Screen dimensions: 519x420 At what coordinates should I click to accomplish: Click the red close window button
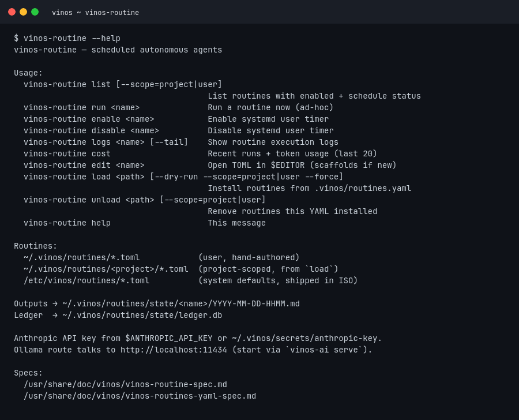coord(12,12)
